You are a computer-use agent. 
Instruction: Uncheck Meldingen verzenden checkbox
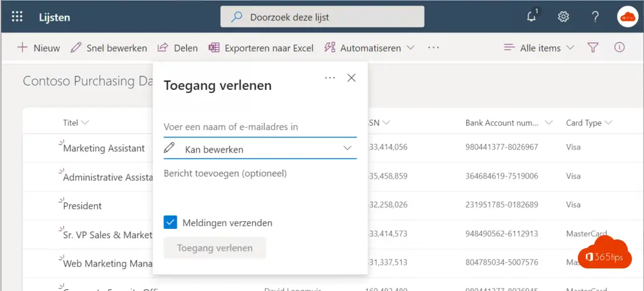pos(170,222)
